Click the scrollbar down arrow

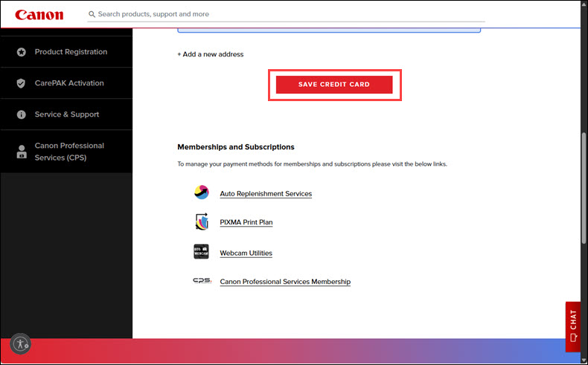point(584,361)
